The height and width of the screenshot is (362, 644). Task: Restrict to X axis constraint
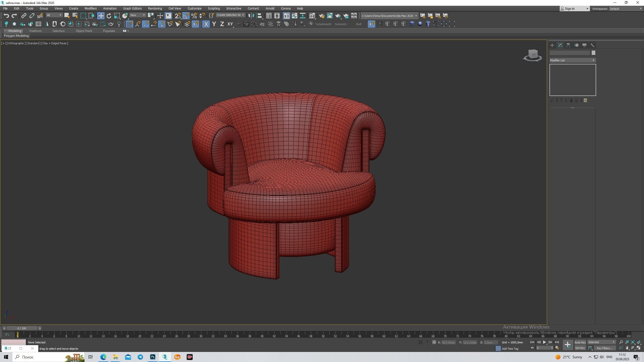(x=206, y=24)
